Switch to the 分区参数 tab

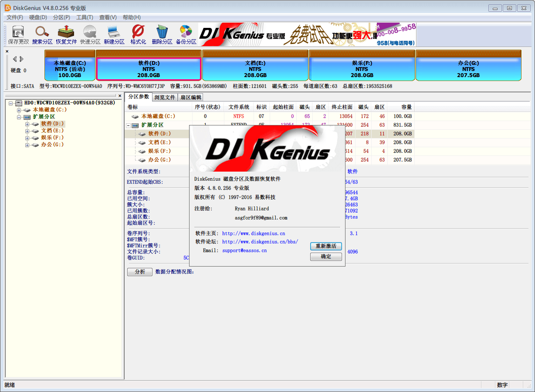click(x=139, y=97)
